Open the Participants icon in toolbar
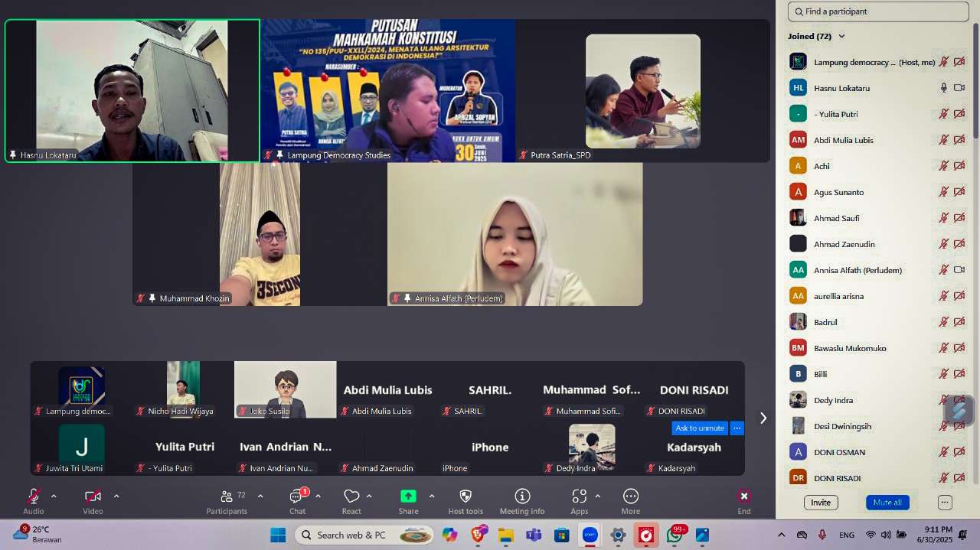 tap(226, 496)
